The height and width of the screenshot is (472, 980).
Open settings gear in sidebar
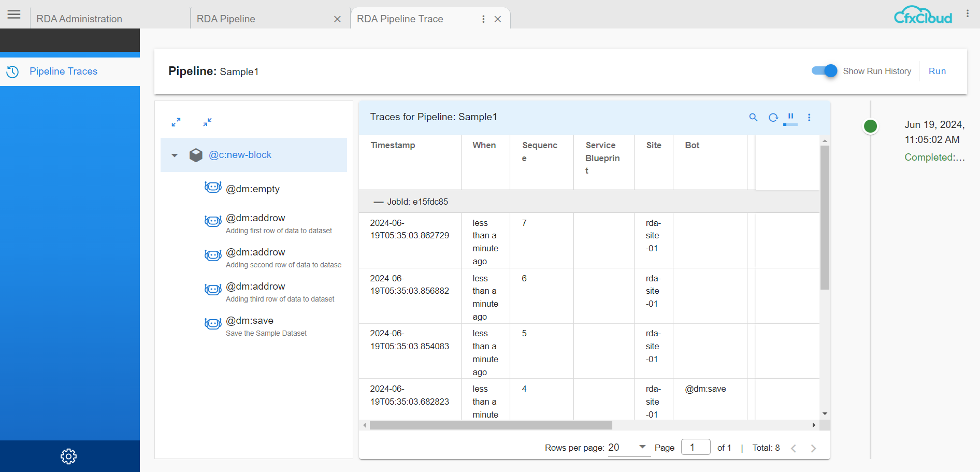(x=68, y=456)
